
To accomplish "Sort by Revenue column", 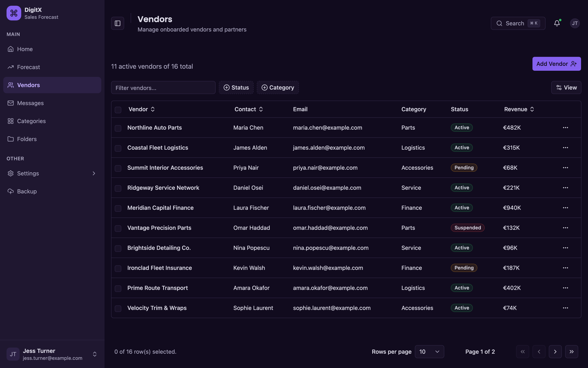I will tap(519, 109).
